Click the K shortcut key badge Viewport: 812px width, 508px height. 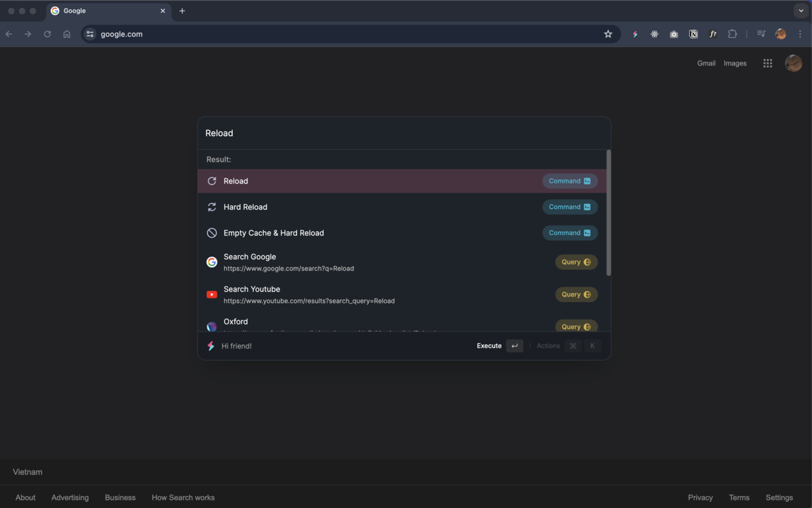592,346
